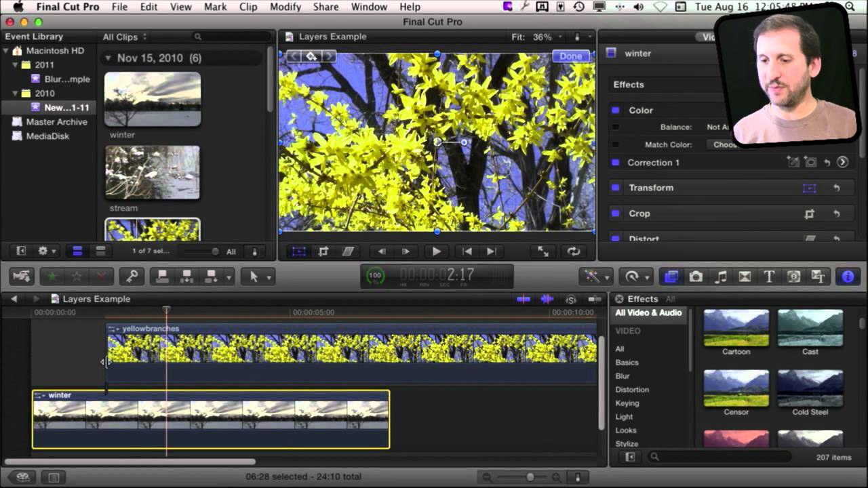Click the keyword editor key icon
The height and width of the screenshot is (488, 868).
pos(132,277)
